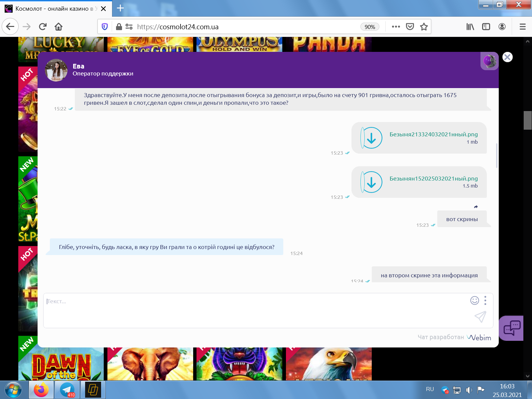Image resolution: width=532 pixels, height=399 pixels.
Task: Open the clock showing 16:03
Action: 507,390
